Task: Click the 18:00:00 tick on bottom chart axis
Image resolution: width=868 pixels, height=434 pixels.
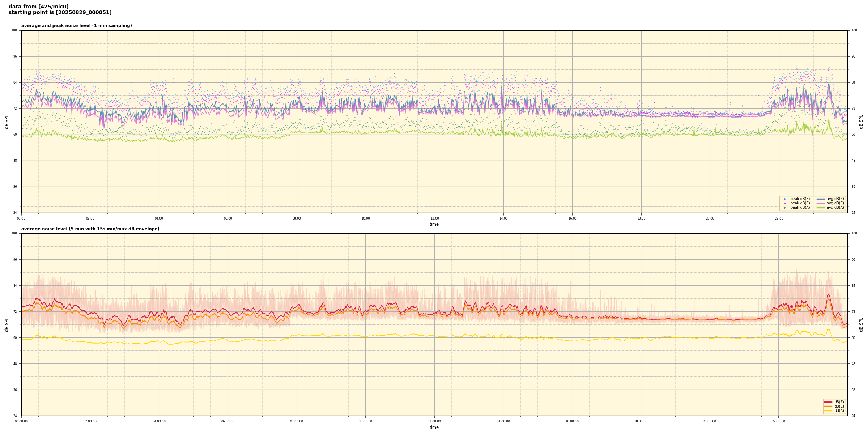Action: point(641,421)
